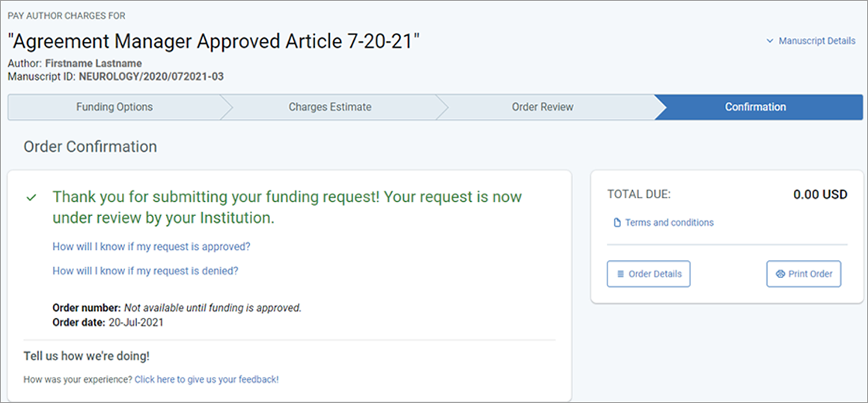This screenshot has width=868, height=403.
Task: Expand the Manuscript Details section
Action: coord(811,41)
